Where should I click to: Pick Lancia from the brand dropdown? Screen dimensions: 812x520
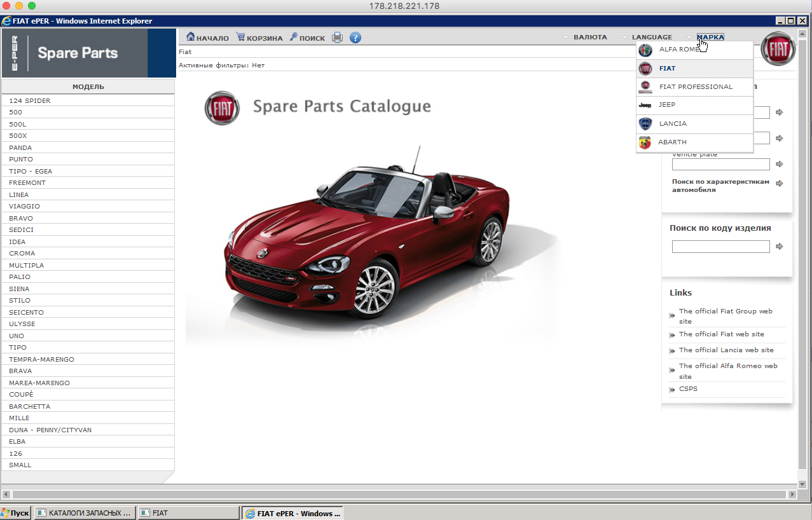tap(673, 124)
